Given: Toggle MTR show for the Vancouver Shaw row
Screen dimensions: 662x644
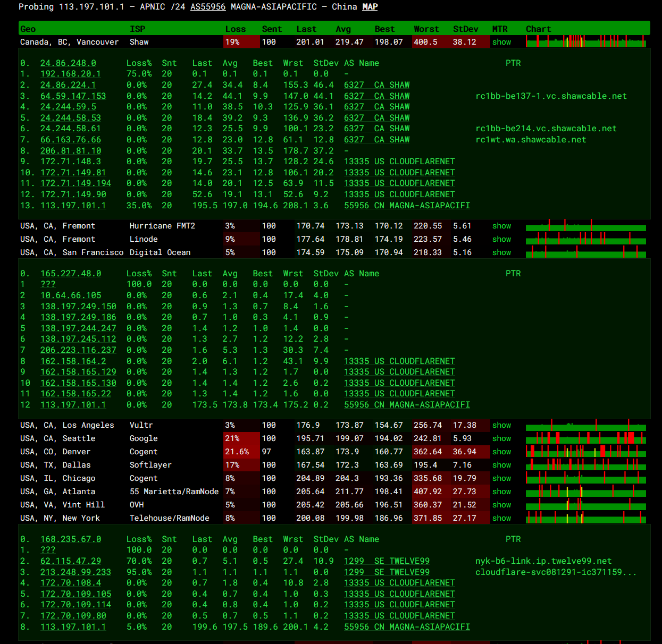Looking at the screenshot, I should [x=501, y=42].
